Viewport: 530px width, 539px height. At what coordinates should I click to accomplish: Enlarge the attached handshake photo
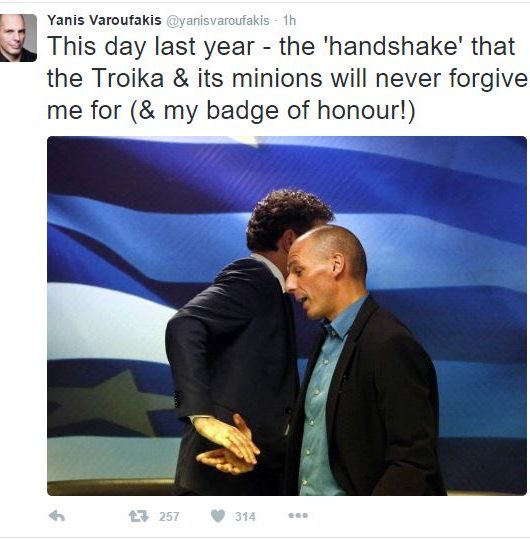(x=287, y=316)
